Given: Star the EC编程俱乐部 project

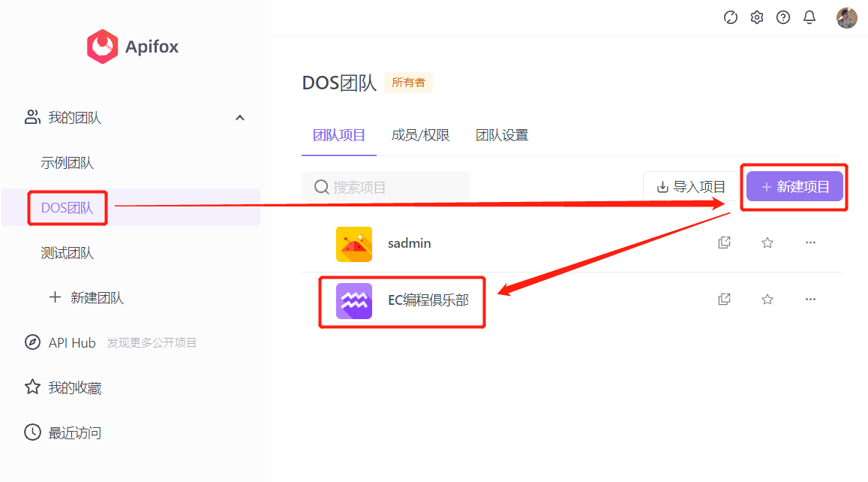Looking at the screenshot, I should tap(767, 298).
